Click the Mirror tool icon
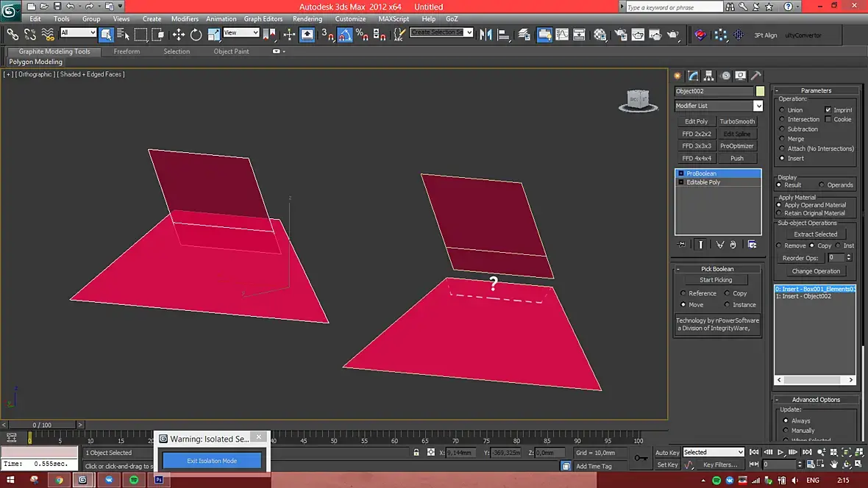The height and width of the screenshot is (488, 868). (x=486, y=35)
